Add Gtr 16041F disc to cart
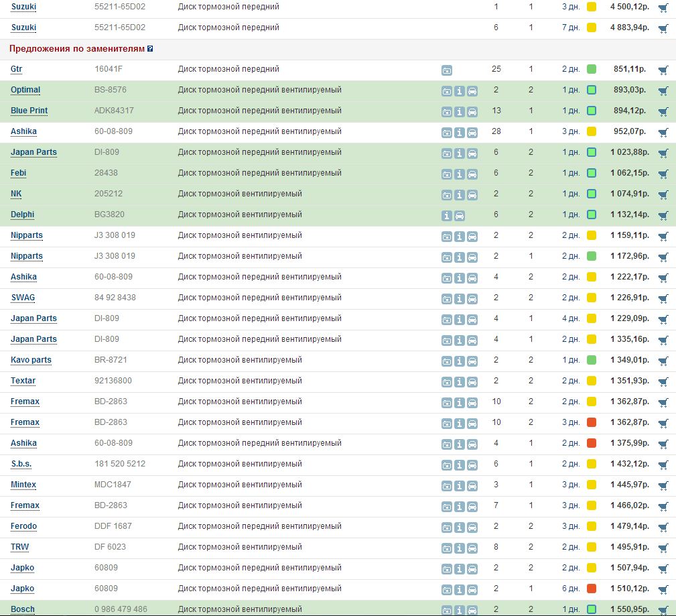The height and width of the screenshot is (616, 676). coord(663,70)
